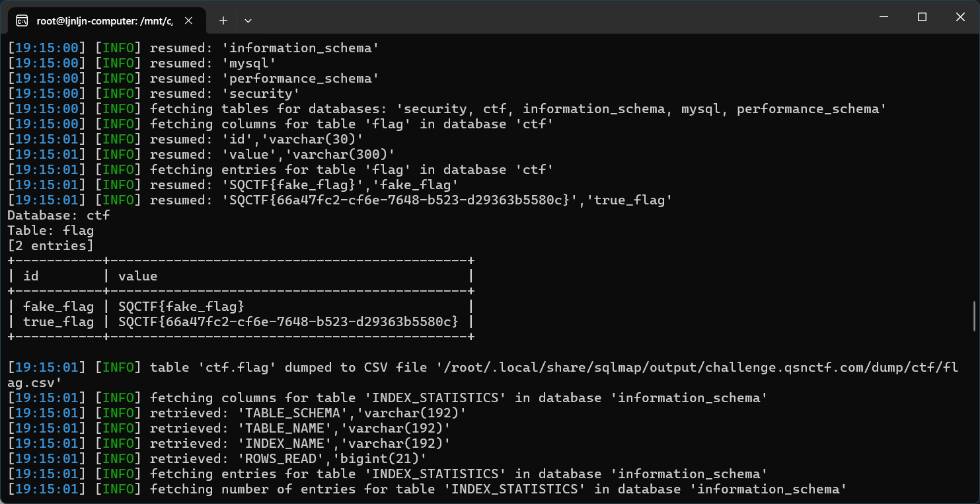Viewport: 980px width, 504px height.
Task: Maximize the terminal window
Action: point(922,18)
